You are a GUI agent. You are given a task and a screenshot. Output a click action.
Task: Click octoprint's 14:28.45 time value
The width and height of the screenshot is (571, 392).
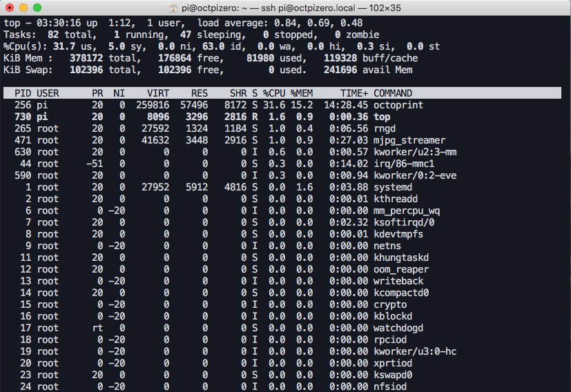[346, 105]
